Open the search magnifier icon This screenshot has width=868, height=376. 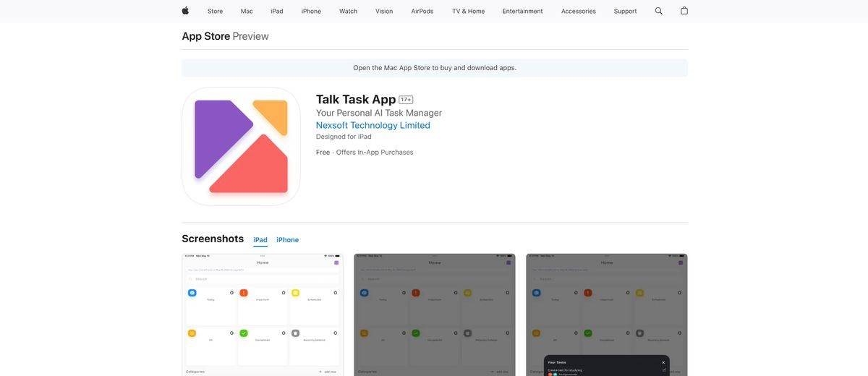pos(659,11)
